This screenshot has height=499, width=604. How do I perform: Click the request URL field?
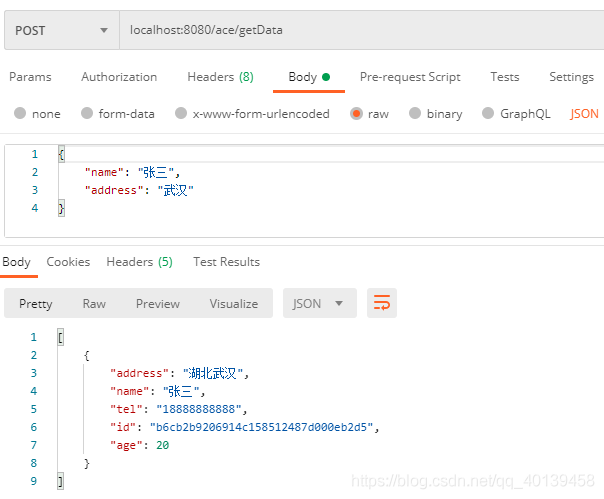click(x=360, y=30)
